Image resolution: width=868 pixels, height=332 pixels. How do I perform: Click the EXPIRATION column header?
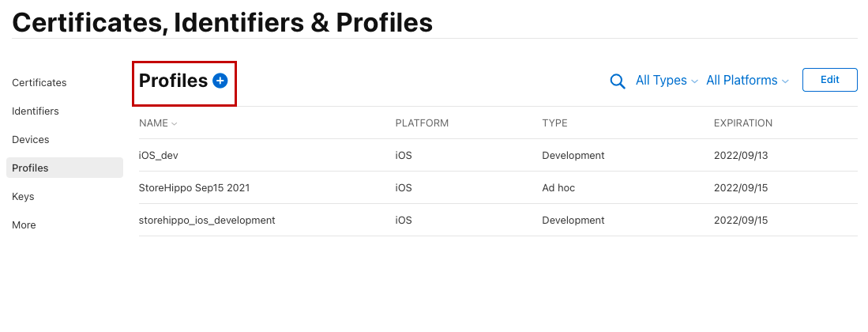tap(742, 123)
